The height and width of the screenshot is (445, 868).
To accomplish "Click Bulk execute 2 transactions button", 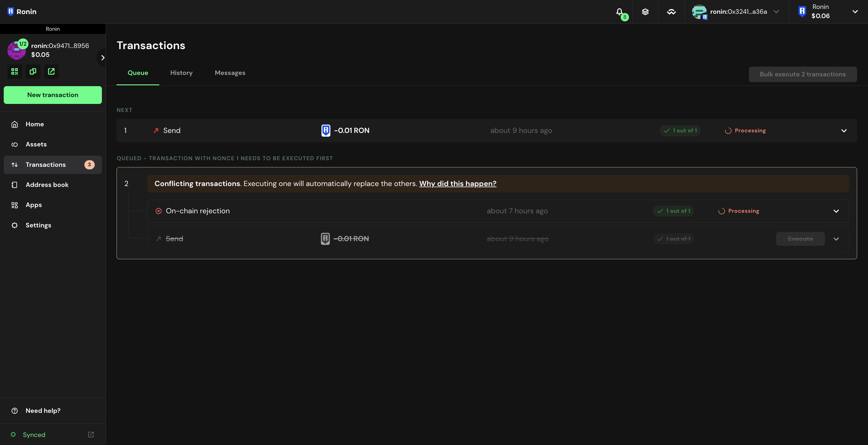I will pos(803,74).
